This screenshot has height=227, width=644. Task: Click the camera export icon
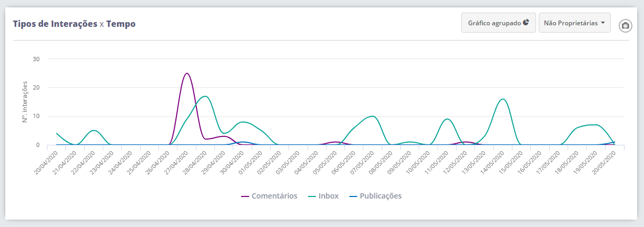click(625, 25)
